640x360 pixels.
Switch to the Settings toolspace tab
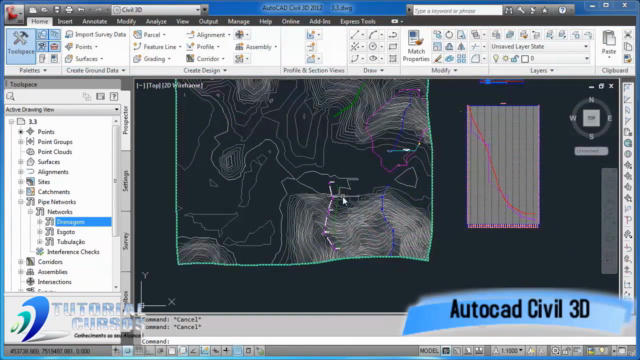[126, 180]
